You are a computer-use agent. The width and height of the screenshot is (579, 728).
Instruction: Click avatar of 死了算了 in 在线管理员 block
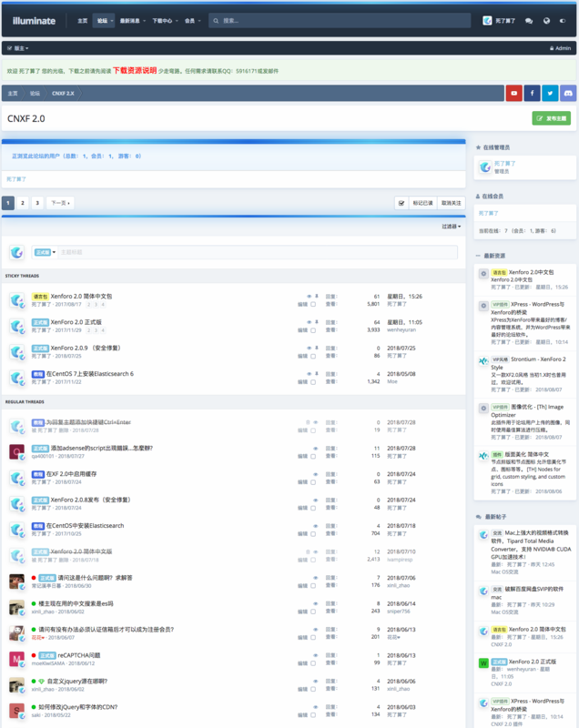(485, 167)
